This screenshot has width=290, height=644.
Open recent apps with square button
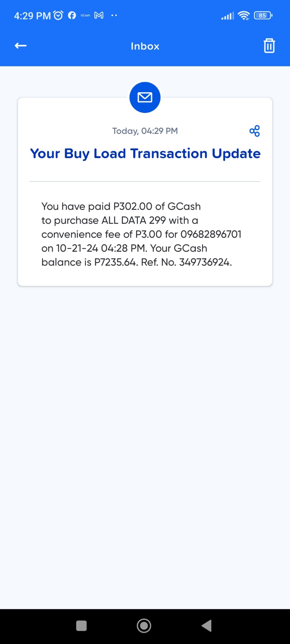click(82, 626)
